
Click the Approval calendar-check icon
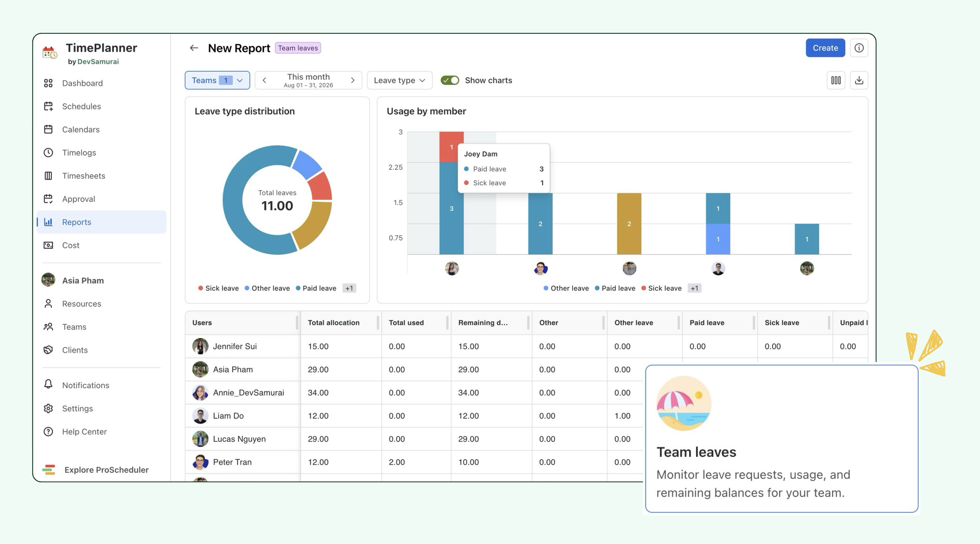point(48,199)
